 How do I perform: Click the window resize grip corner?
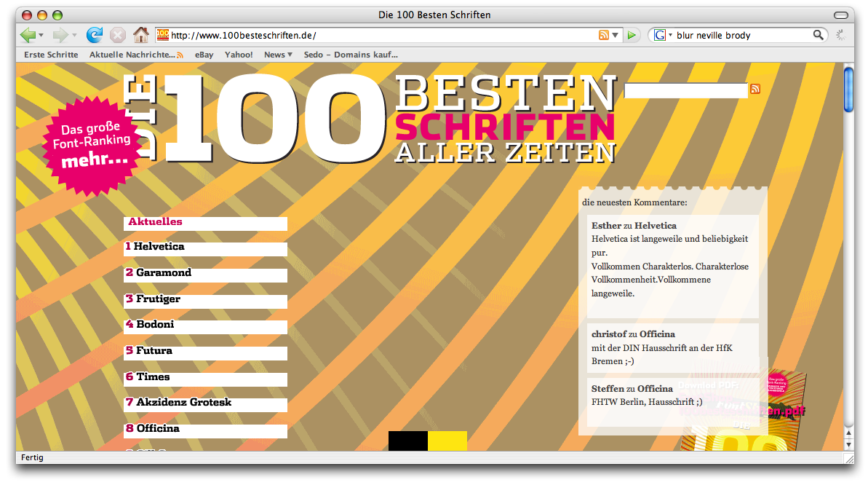click(x=848, y=458)
